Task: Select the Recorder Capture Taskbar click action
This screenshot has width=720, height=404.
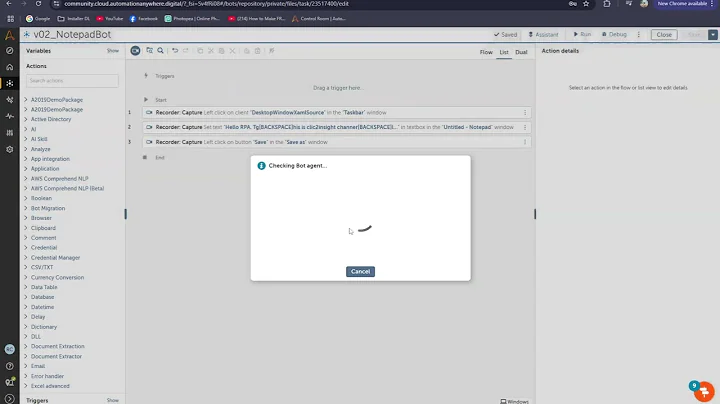Action: [337, 112]
